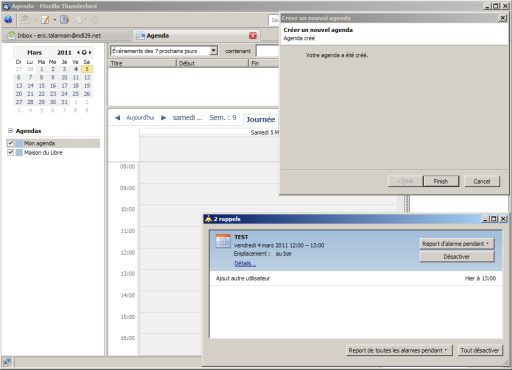
Task: Click the Désactiver button
Action: (457, 257)
